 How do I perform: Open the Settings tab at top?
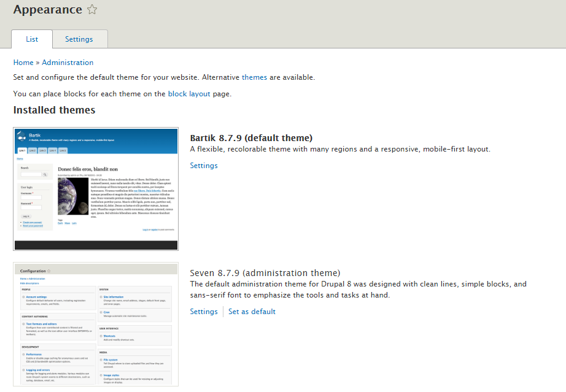(x=79, y=39)
